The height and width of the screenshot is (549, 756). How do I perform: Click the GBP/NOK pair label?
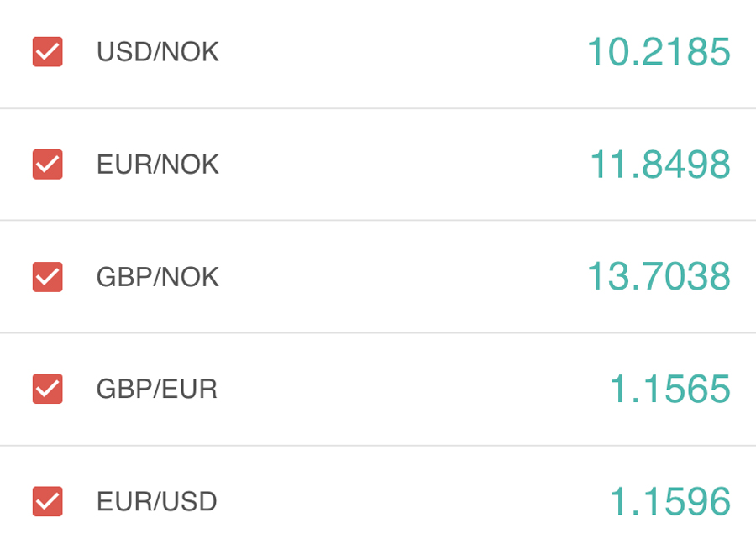[158, 277]
